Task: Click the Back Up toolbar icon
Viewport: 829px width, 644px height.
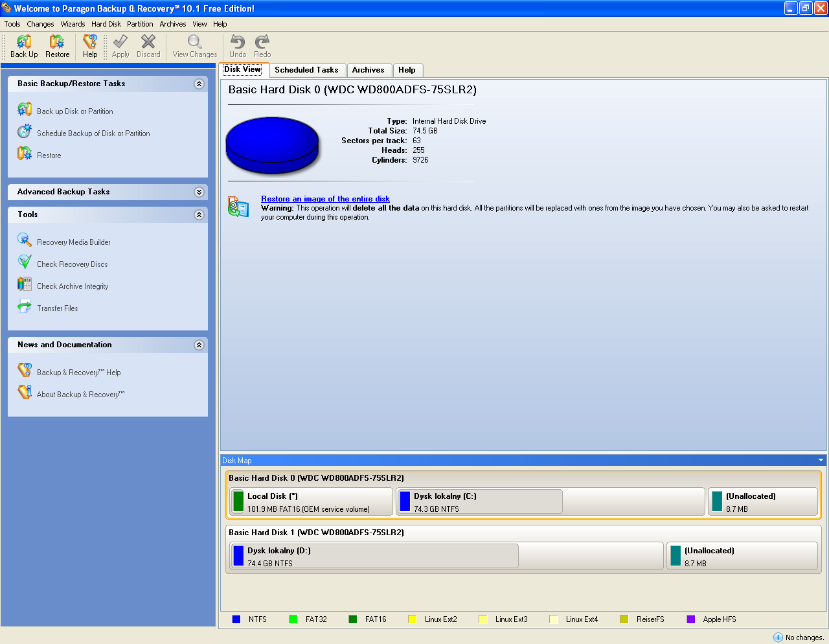Action: (x=24, y=42)
